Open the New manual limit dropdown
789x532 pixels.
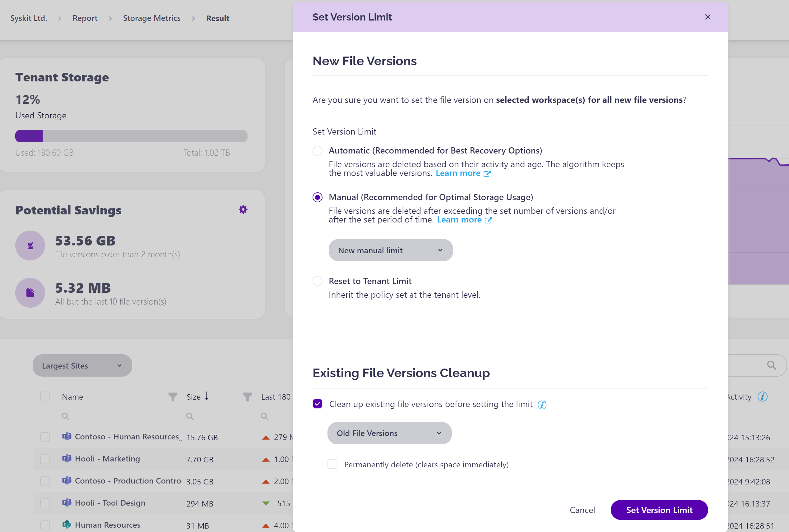click(390, 250)
